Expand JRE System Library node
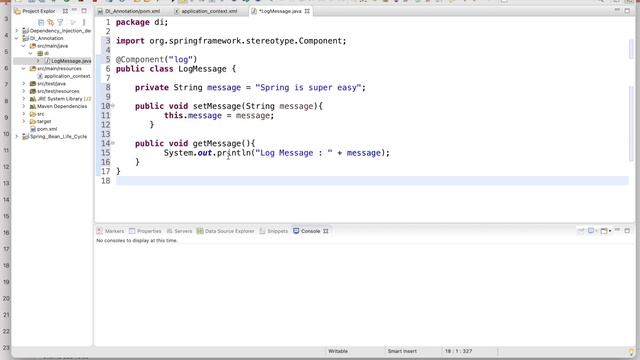This screenshot has width=640, height=360. [x=24, y=99]
